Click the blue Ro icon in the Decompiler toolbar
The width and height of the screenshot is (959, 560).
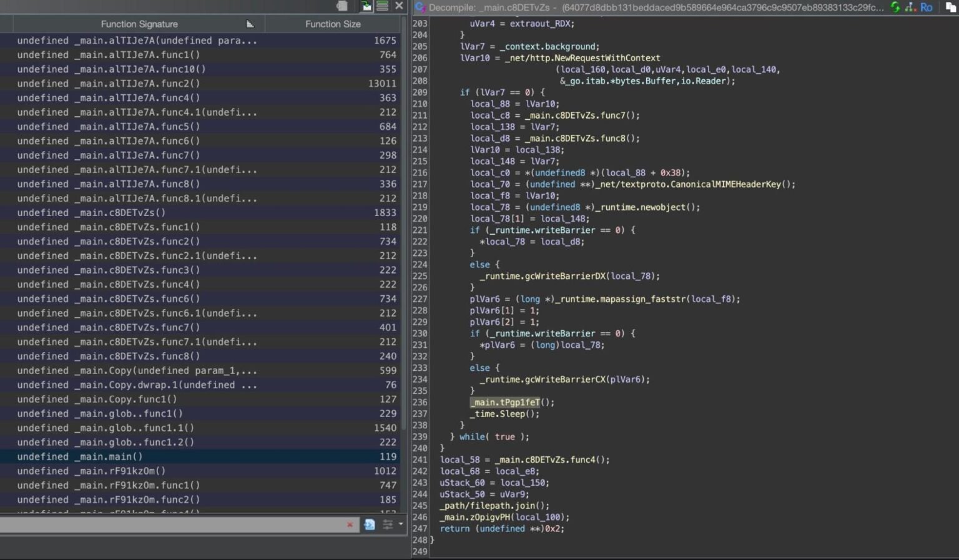coord(927,7)
